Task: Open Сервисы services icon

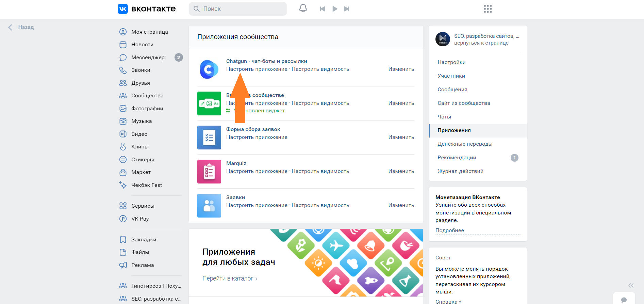Action: [123, 206]
